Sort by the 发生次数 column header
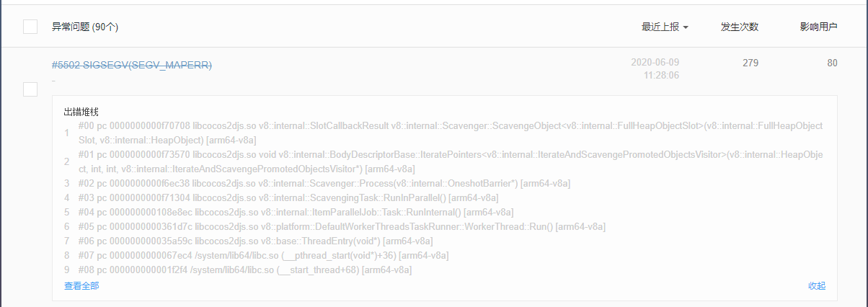The width and height of the screenshot is (868, 307). [740, 27]
